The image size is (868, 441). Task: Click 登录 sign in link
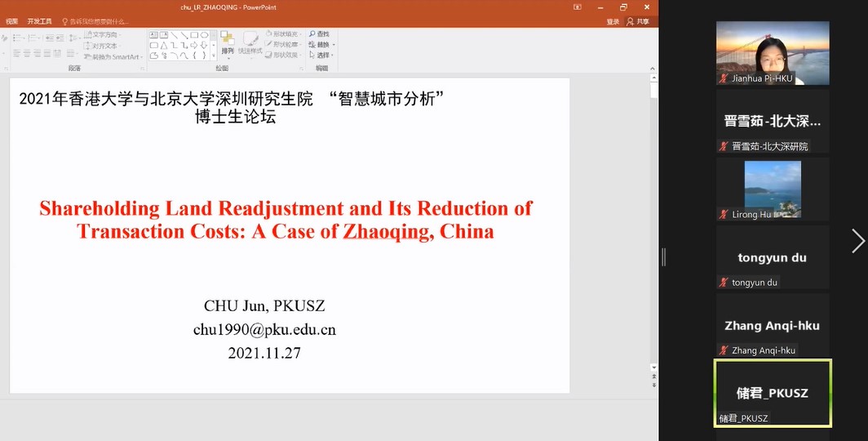(613, 21)
